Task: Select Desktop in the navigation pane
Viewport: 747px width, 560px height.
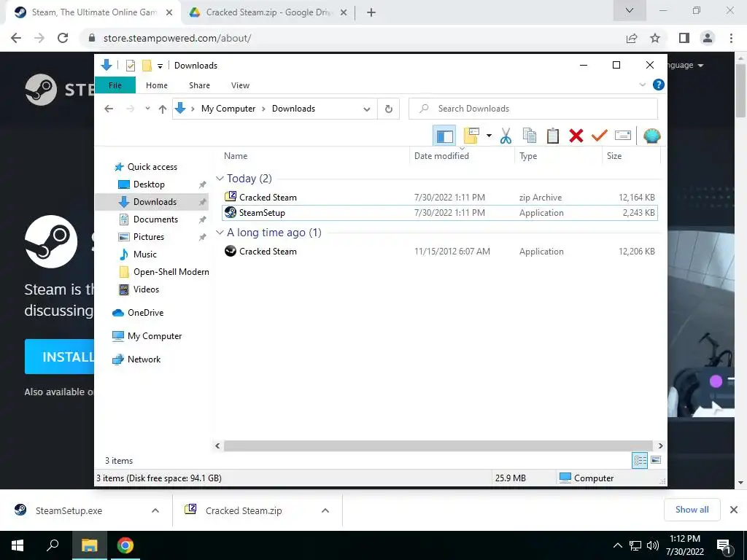Action: point(149,184)
